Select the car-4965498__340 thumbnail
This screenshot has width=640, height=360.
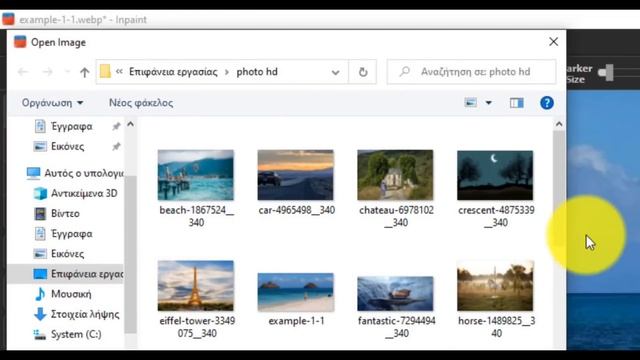click(296, 175)
